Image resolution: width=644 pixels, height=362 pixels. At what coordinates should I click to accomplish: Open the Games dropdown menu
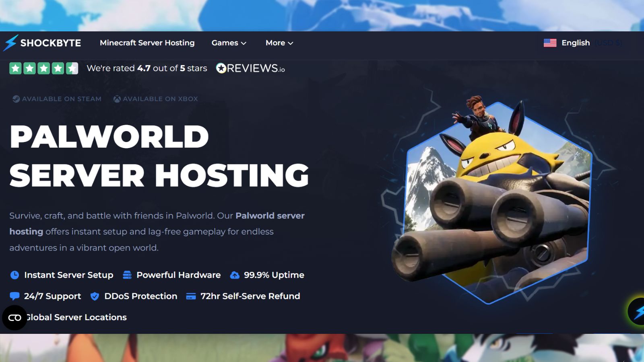point(228,43)
